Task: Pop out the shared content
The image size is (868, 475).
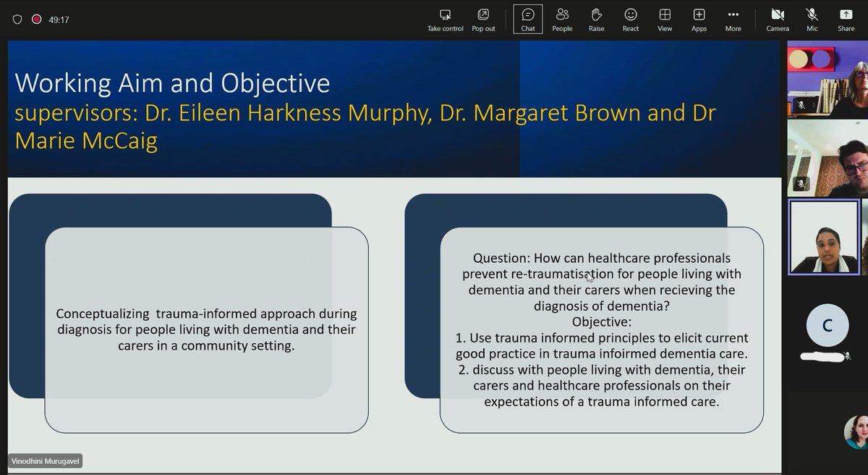Action: [483, 20]
